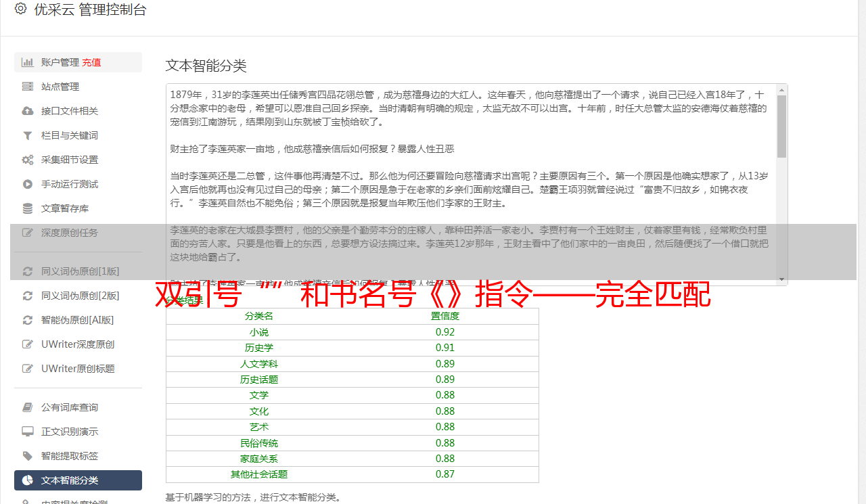
Task: Click the bar chart icon for 账户管理
Action: 28,62
